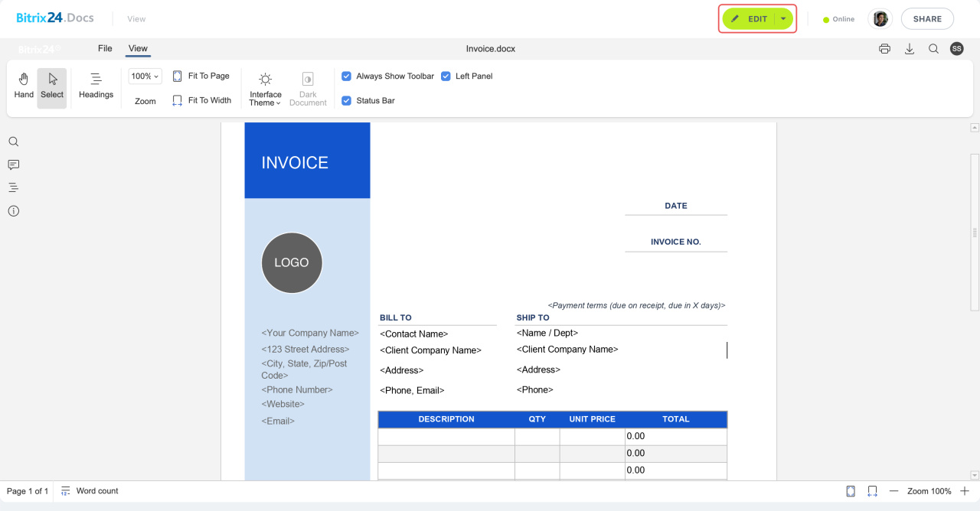The image size is (980, 511).
Task: Toggle the Status Bar checkbox
Action: [346, 100]
